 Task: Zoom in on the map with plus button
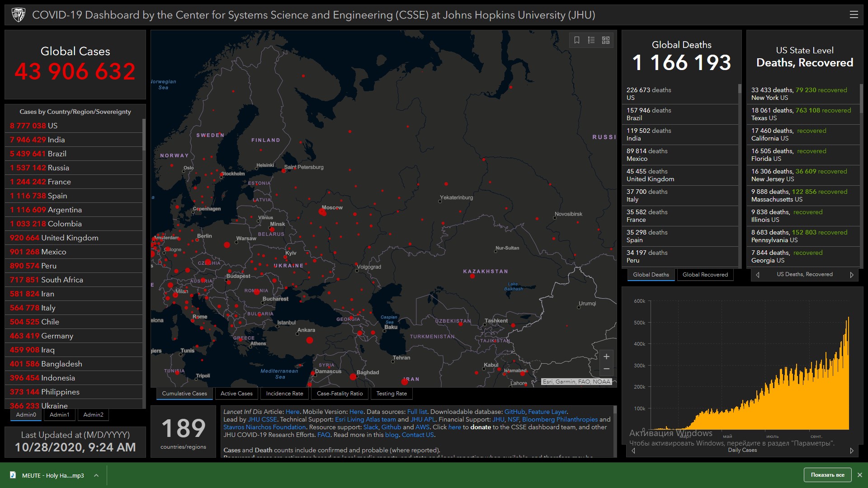(606, 357)
